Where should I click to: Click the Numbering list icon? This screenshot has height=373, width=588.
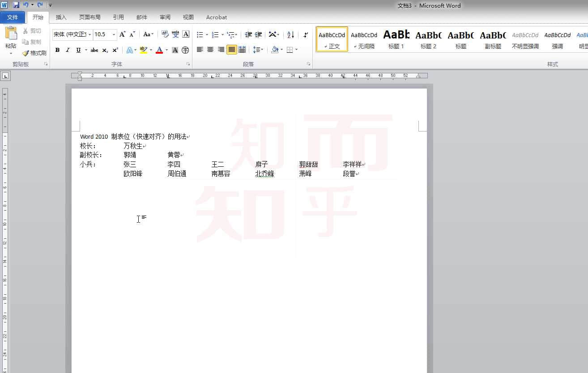point(215,34)
